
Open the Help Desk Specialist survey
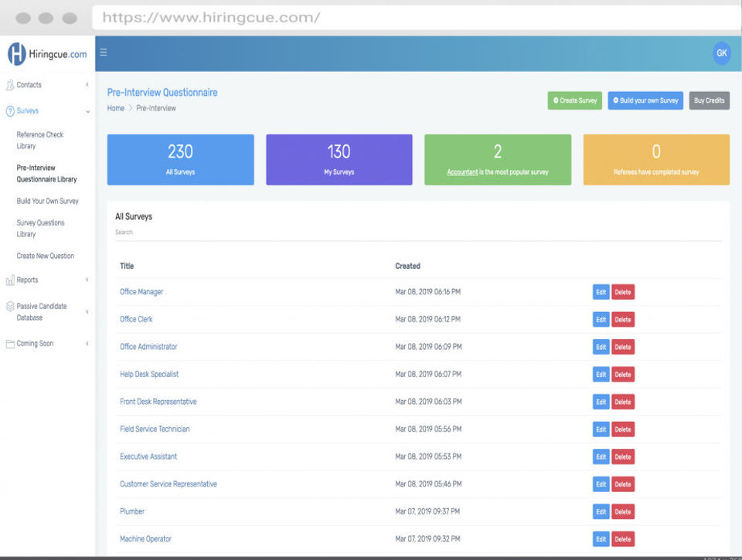149,374
